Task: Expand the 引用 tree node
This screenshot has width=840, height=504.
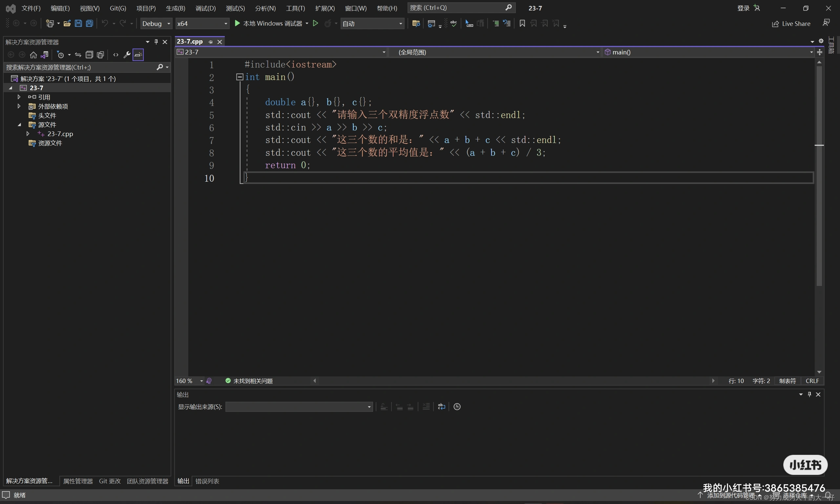Action: 19,97
